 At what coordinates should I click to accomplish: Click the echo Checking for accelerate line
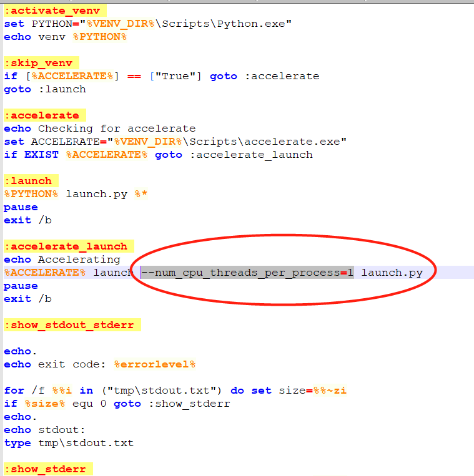99,129
